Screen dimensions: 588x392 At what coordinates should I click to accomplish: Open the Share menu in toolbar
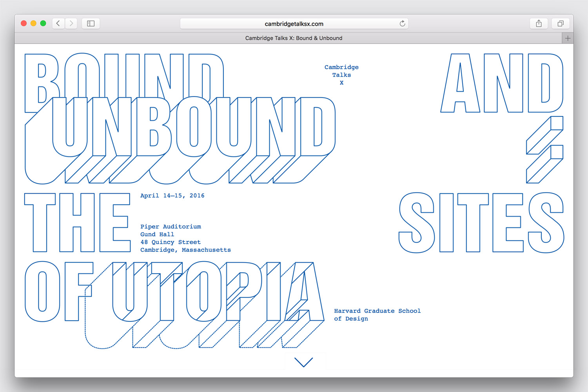coord(539,24)
